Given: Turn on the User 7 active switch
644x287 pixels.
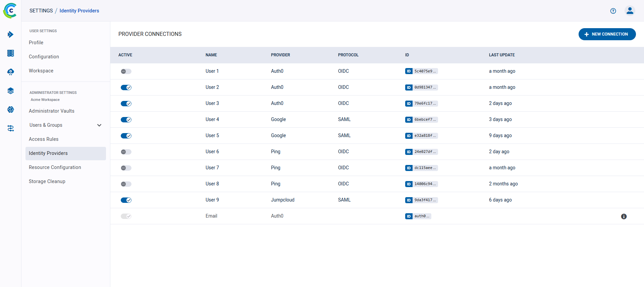Looking at the screenshot, I should point(126,168).
